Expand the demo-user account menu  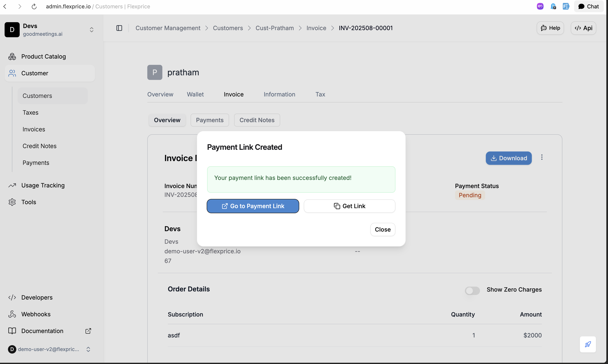coord(88,349)
